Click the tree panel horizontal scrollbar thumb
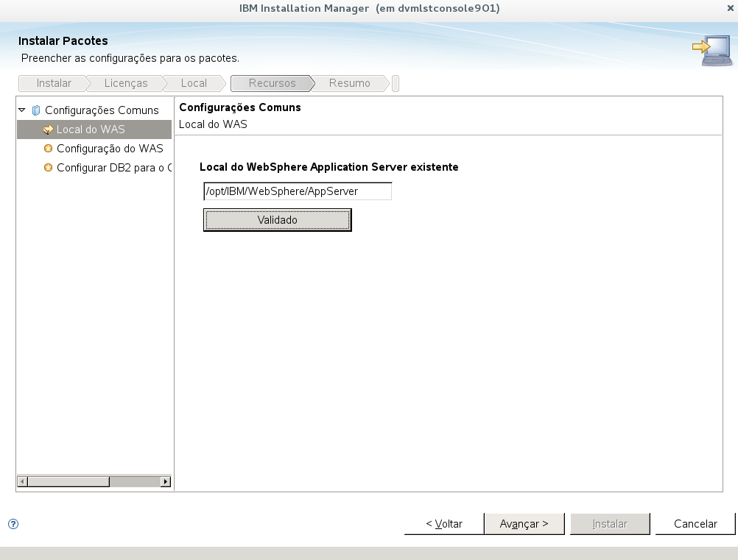Screen dimensions: 738x560 (68, 481)
